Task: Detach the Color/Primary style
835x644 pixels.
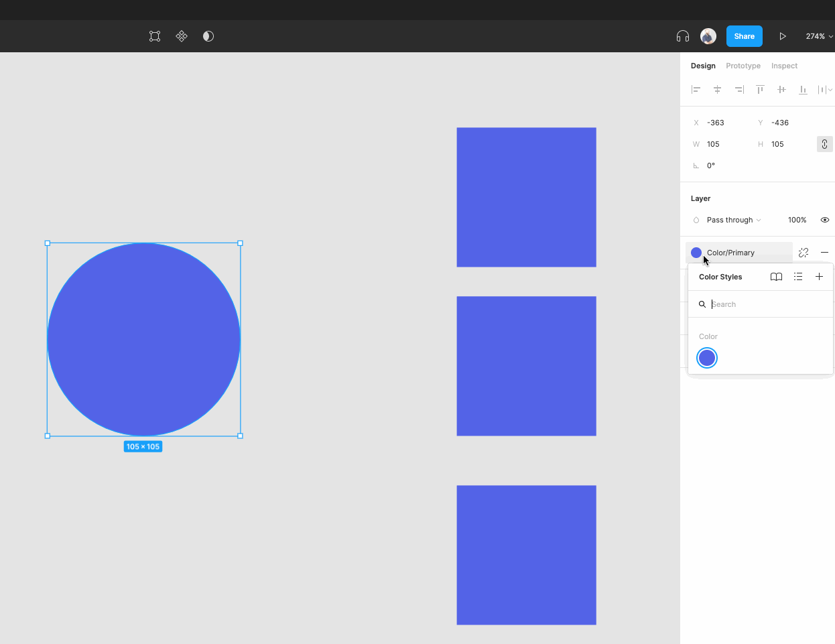Action: pyautogui.click(x=804, y=253)
